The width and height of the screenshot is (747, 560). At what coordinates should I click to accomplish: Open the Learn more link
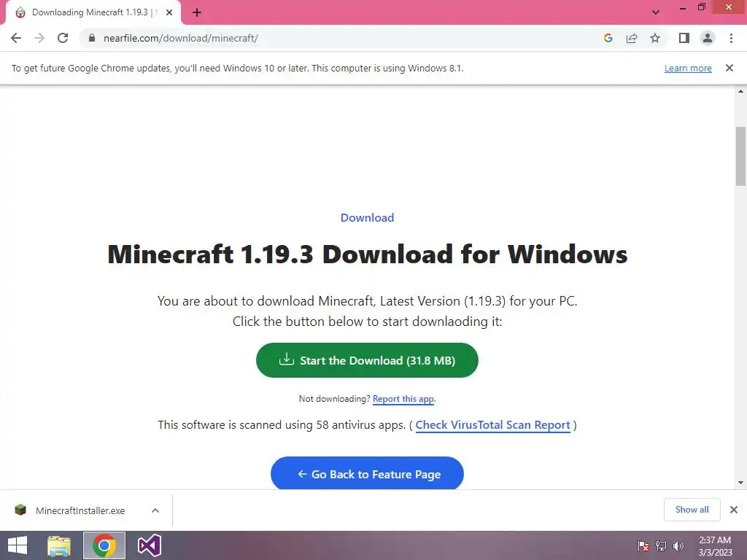(688, 68)
